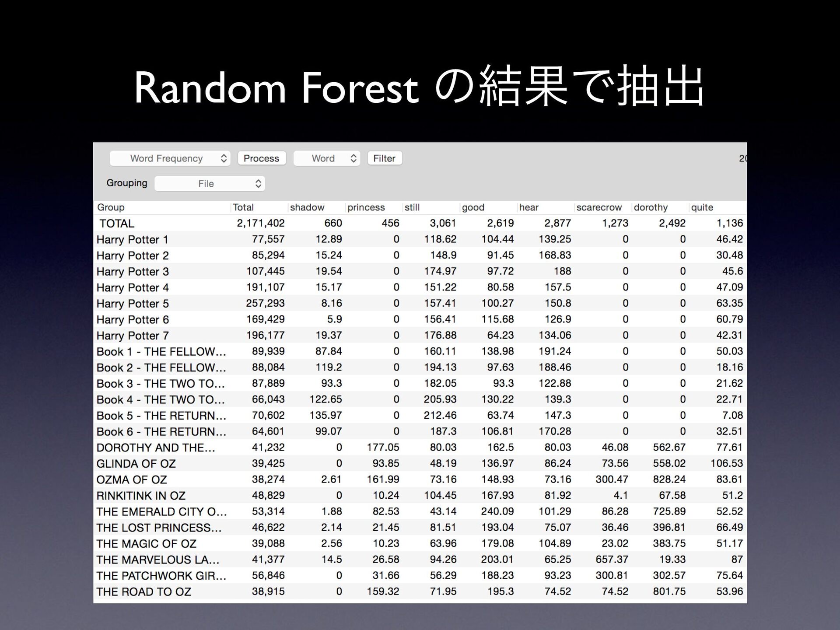Screen dimensions: 840x630
Task: Select the Harry Potter 7 row
Action: pyautogui.click(x=420, y=336)
